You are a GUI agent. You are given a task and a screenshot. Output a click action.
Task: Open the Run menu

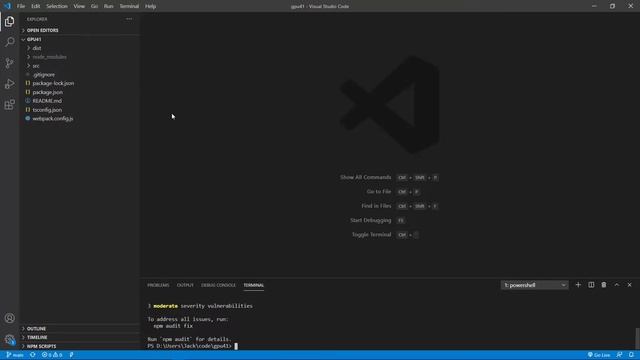coord(109,6)
